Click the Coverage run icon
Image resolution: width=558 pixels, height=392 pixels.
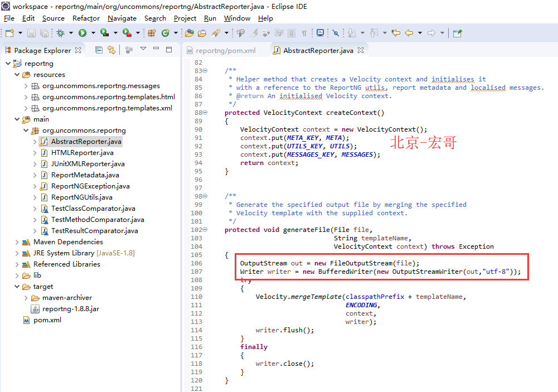104,33
